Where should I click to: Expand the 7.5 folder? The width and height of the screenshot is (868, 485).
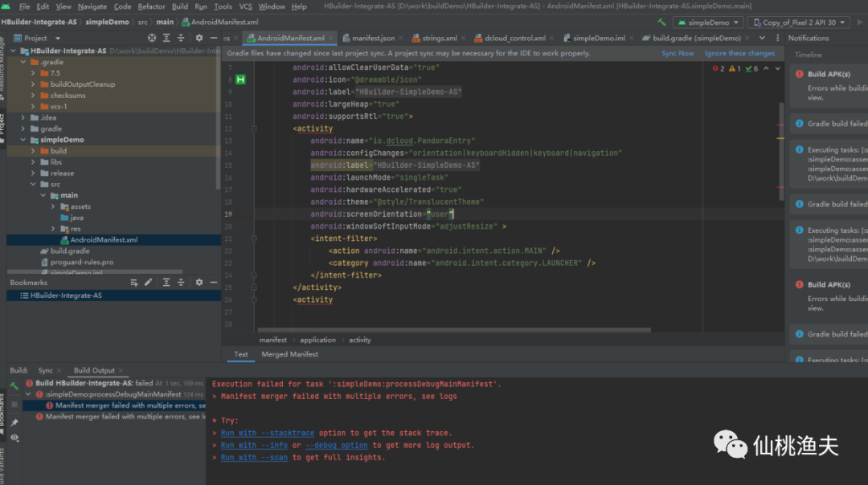33,73
